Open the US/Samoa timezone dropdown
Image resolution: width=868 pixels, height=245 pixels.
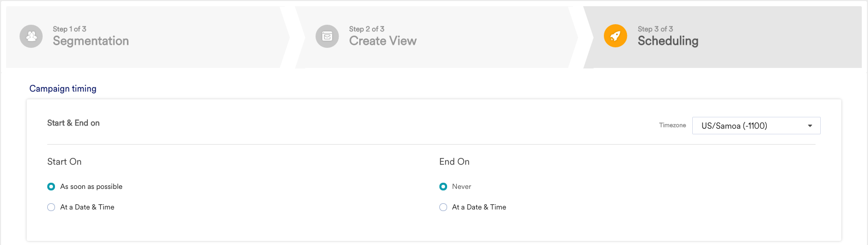[x=756, y=126]
